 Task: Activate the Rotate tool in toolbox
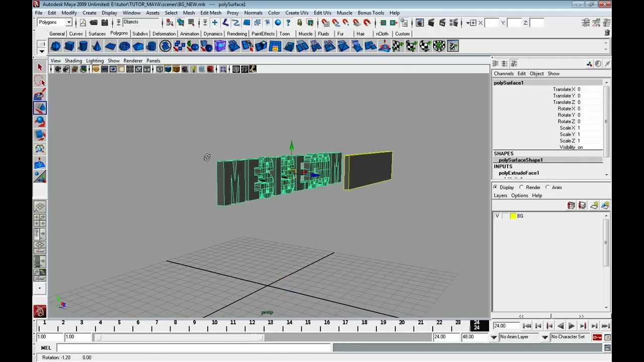[x=40, y=121]
